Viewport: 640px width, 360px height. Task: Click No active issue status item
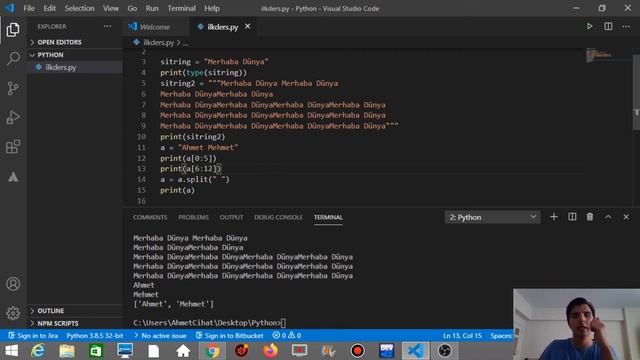pos(160,336)
